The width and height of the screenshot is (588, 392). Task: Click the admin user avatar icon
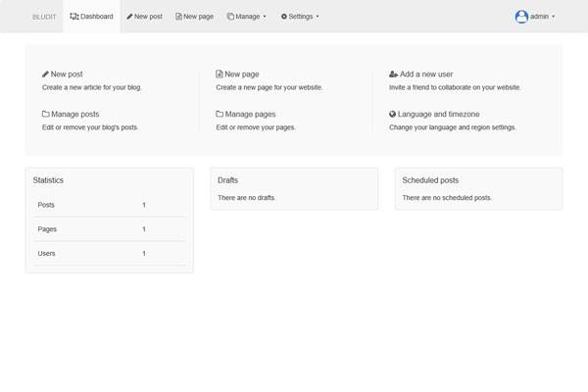click(x=521, y=17)
